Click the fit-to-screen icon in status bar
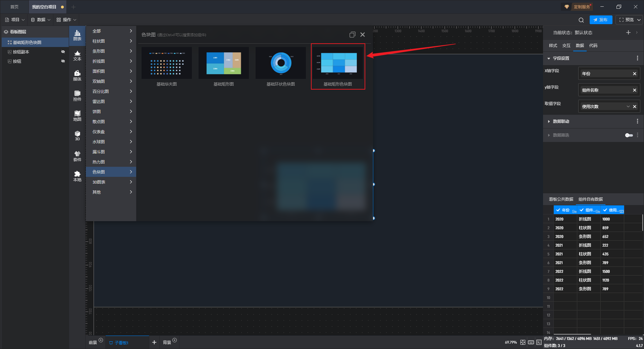644x349 pixels. [x=523, y=342]
